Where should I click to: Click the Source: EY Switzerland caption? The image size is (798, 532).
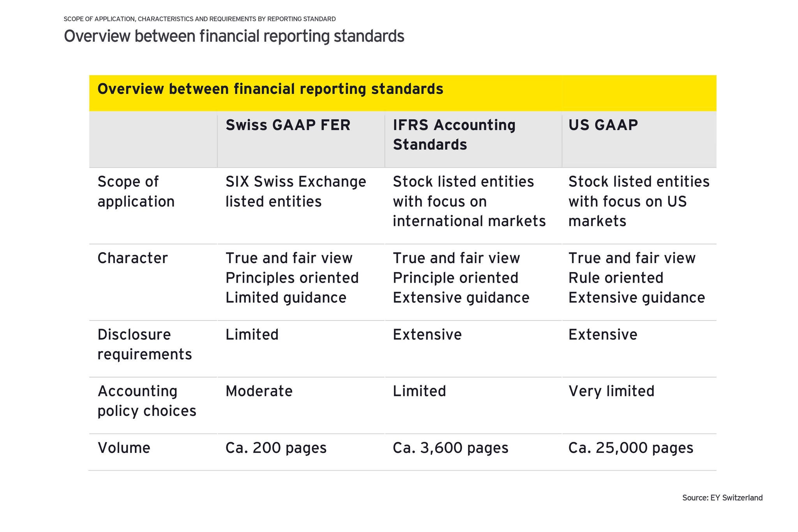[x=722, y=498]
